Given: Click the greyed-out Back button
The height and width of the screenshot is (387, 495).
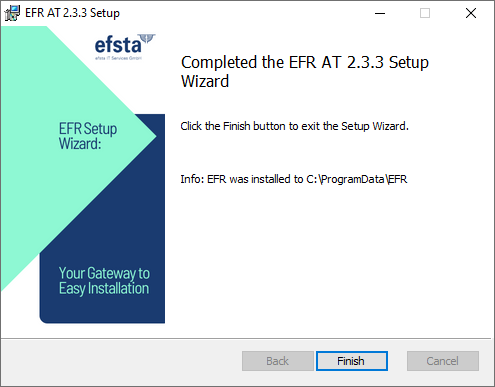Looking at the screenshot, I should tap(278, 361).
